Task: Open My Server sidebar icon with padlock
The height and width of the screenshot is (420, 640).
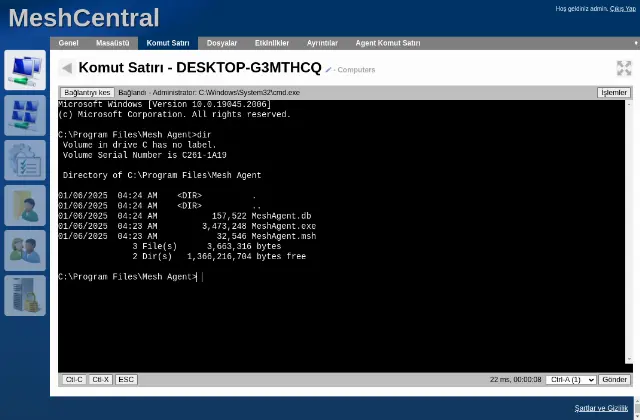Action: [25, 295]
